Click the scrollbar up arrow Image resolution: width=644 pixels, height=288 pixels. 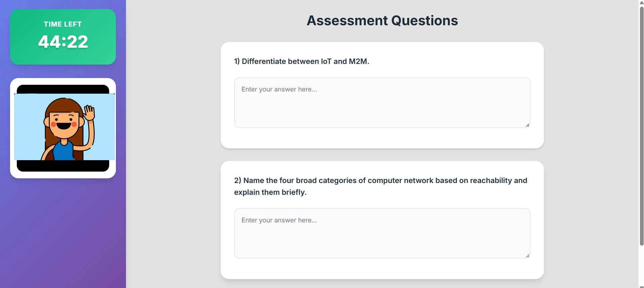point(641,2)
